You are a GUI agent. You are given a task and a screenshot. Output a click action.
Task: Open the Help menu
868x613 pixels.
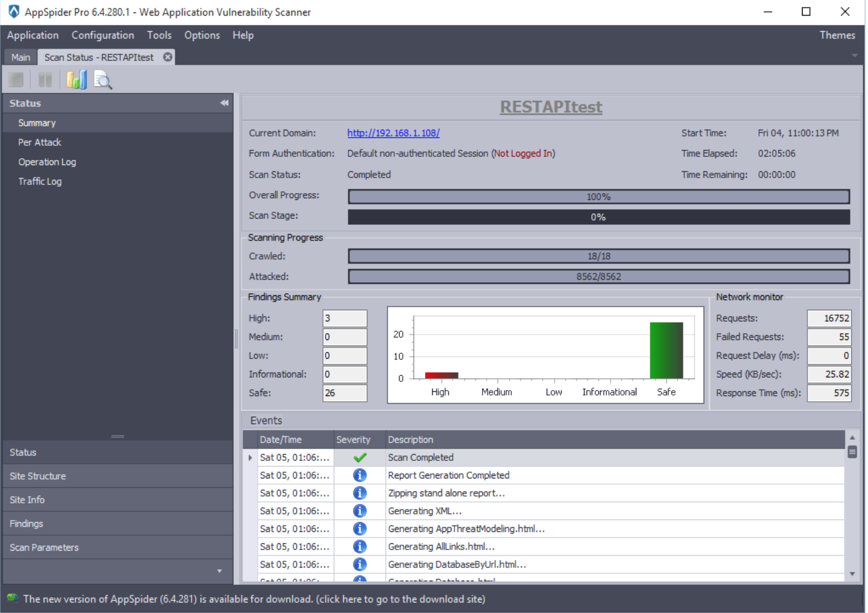[x=243, y=36]
